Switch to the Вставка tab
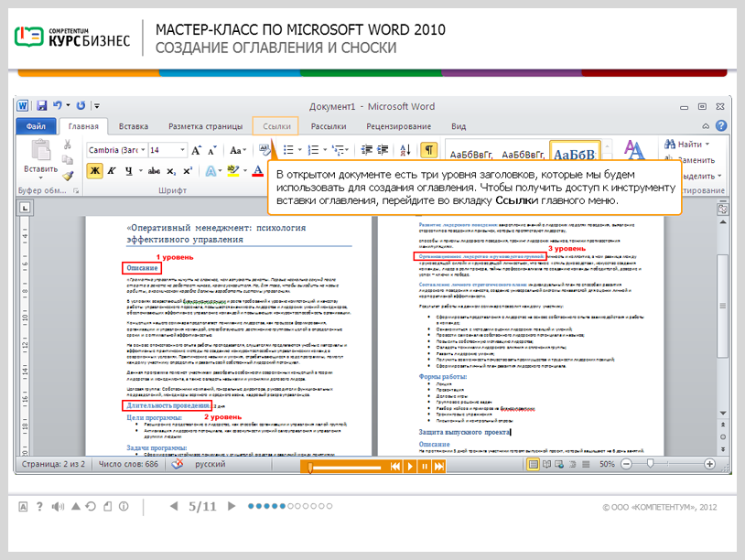The image size is (745, 560). (x=134, y=126)
